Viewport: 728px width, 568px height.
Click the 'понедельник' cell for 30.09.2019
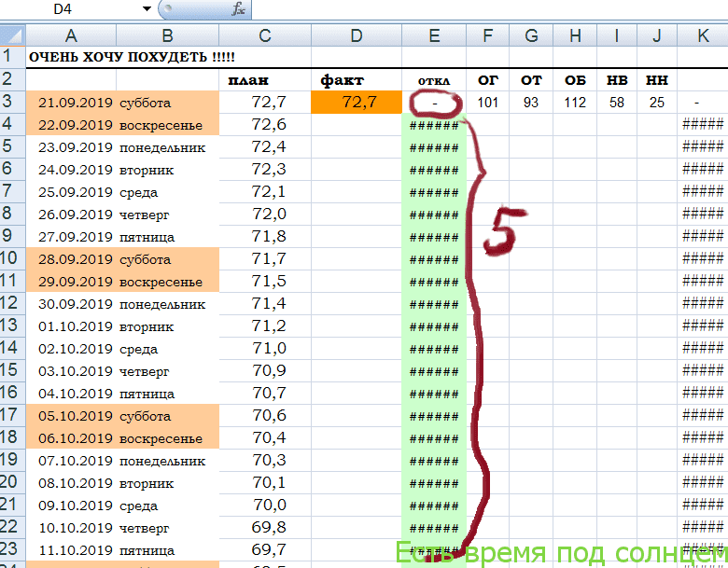166,304
